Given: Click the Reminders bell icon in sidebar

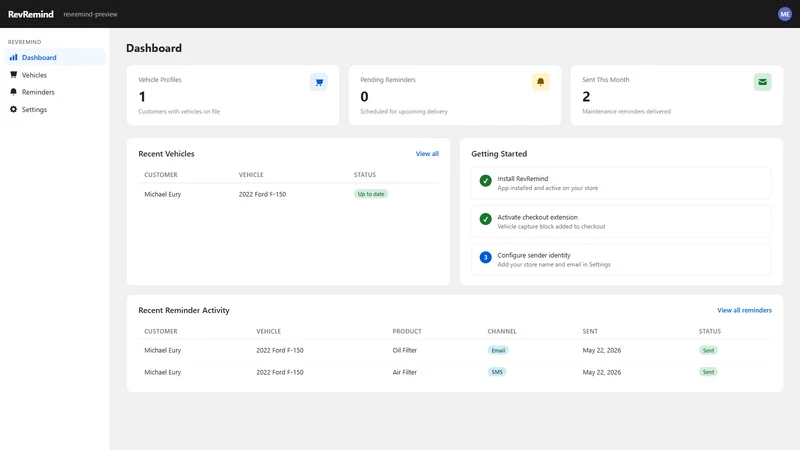Looking at the screenshot, I should coord(13,92).
